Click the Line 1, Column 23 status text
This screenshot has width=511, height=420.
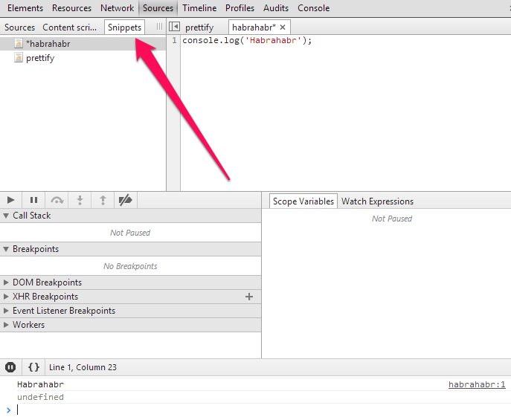[83, 367]
